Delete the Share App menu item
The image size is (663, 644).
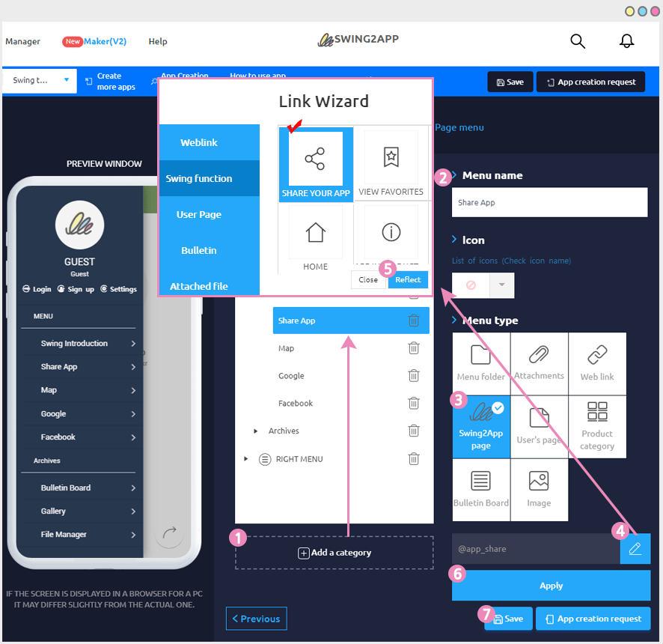click(414, 321)
